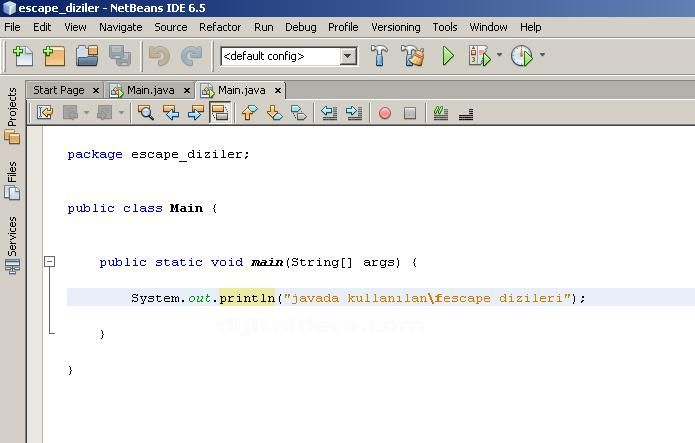Toggle Highlight Search in editor toolbar
Viewport: 695px width, 443px height.
tap(220, 113)
